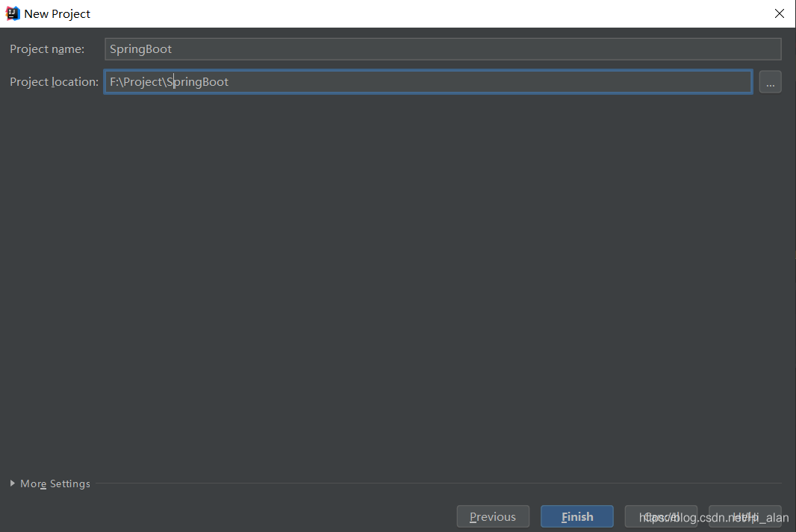Close the New Project dialog

[x=780, y=13]
